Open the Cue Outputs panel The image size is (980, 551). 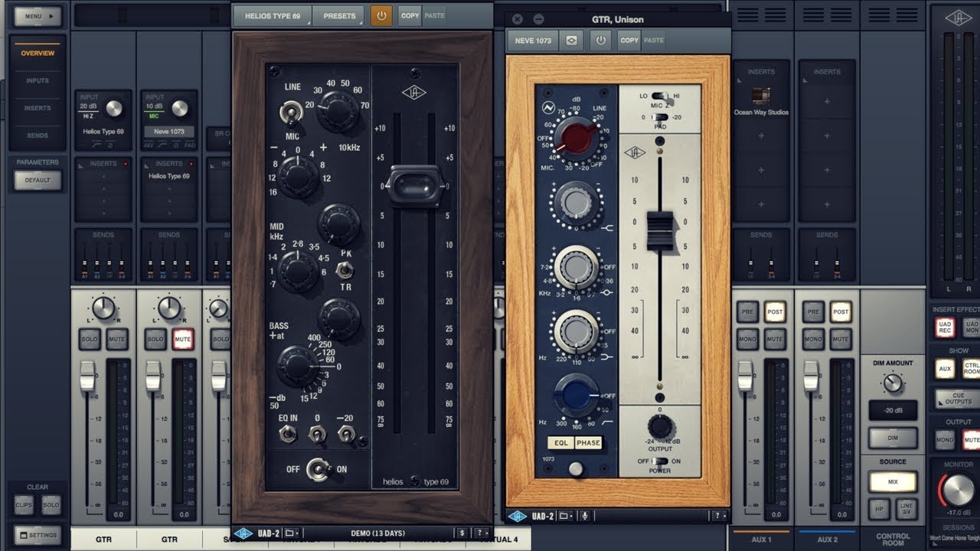point(959,399)
